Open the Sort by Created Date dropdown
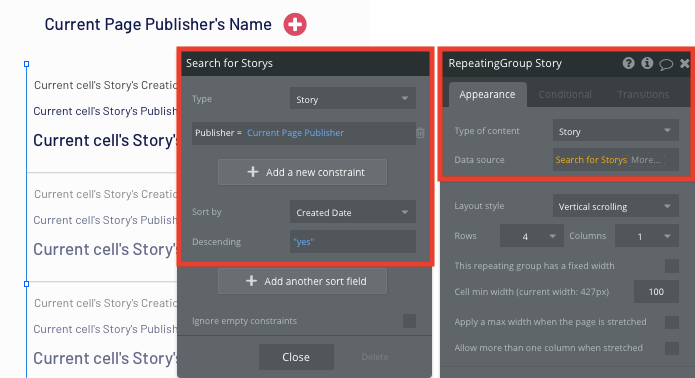This screenshot has width=695, height=378. pos(353,212)
